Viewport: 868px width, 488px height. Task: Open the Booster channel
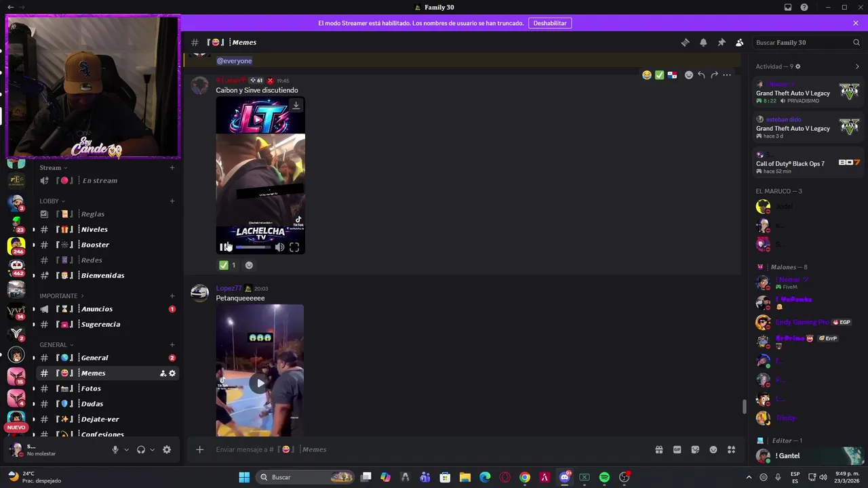click(x=106, y=245)
